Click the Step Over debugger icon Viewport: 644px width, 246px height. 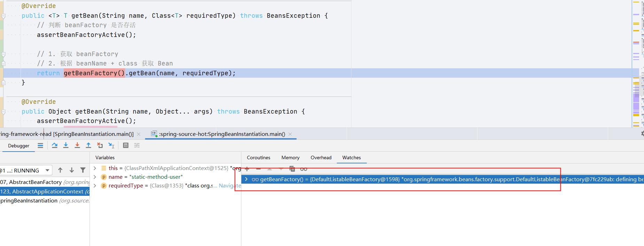point(55,145)
